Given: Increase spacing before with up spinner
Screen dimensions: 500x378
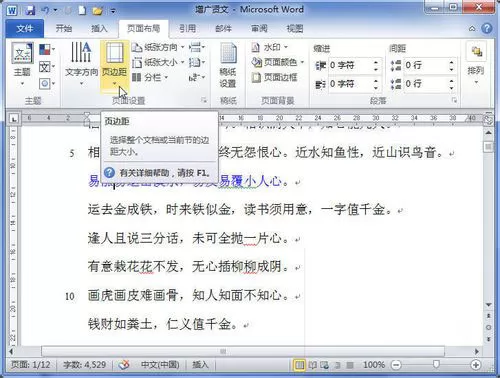Looking at the screenshot, I should [451, 62].
